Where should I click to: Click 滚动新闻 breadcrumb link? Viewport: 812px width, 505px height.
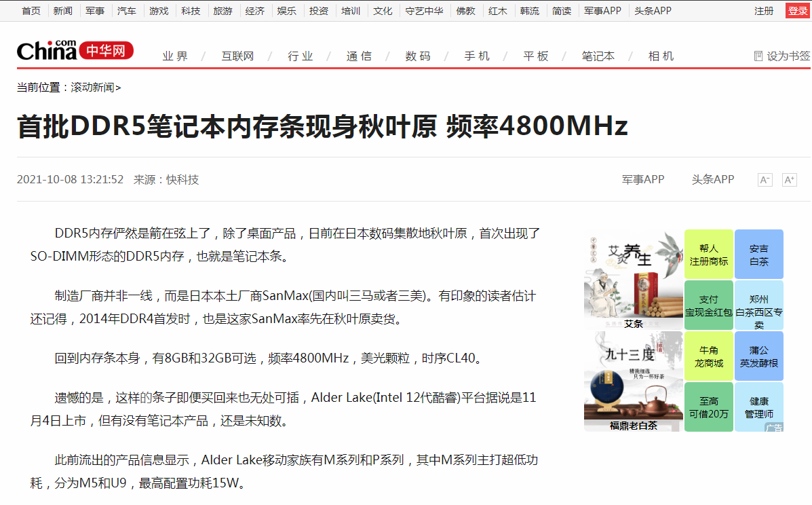93,88
